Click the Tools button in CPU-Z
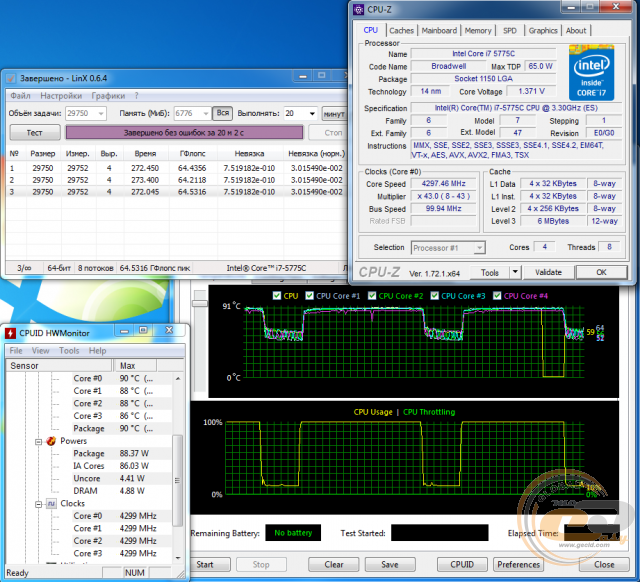Screen dimensions: 640x582 [x=489, y=272]
